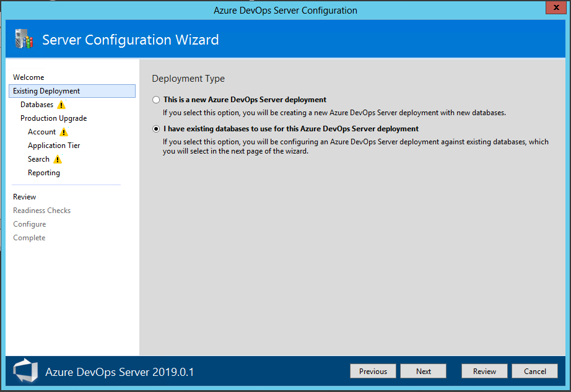Click the Server Configuration Wizard header icon
This screenshot has width=571, height=392.
(24, 40)
